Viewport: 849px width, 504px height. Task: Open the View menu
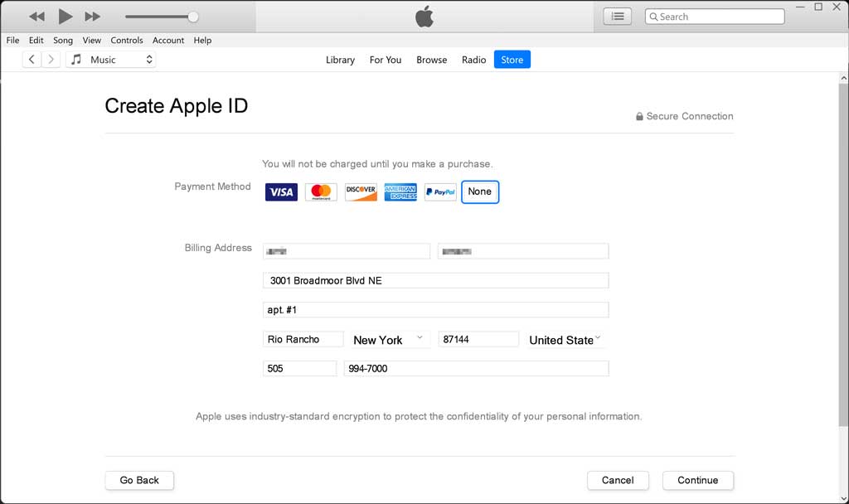91,40
